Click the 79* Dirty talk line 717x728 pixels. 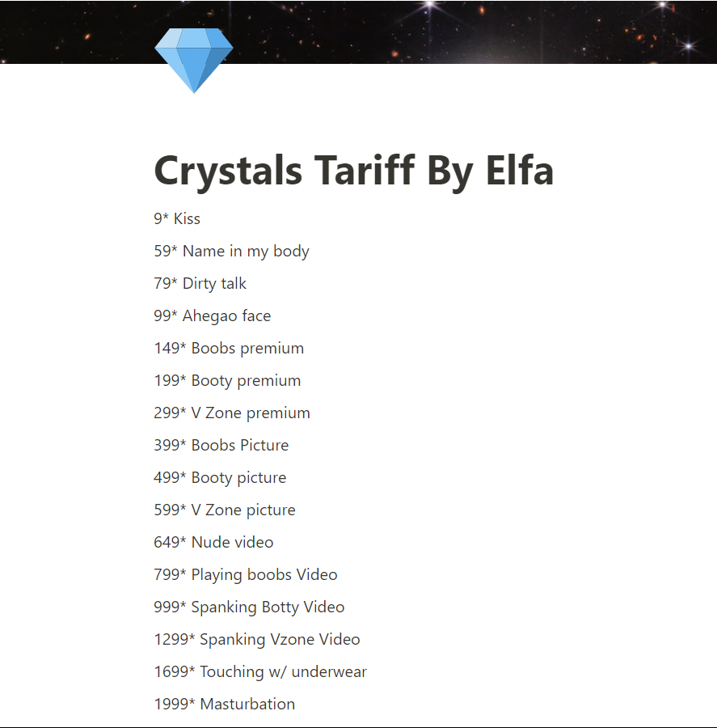200,283
